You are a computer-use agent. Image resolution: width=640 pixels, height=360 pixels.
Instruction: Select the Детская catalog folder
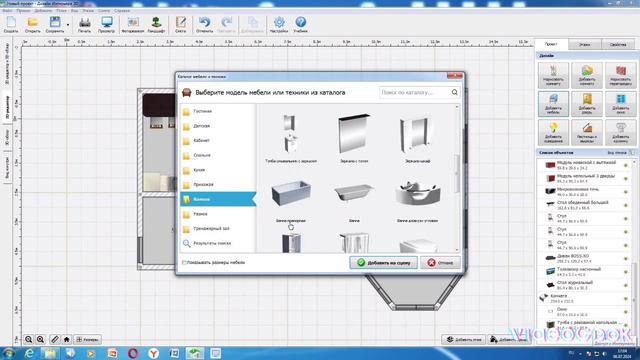coord(218,126)
